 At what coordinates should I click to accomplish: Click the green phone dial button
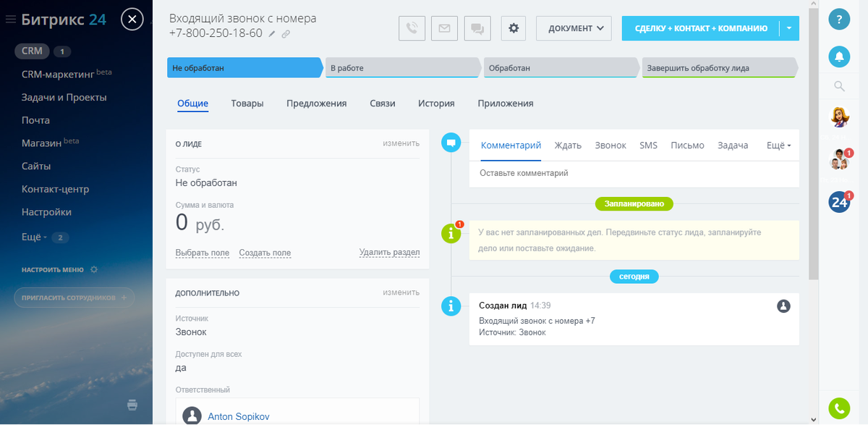pyautogui.click(x=839, y=408)
